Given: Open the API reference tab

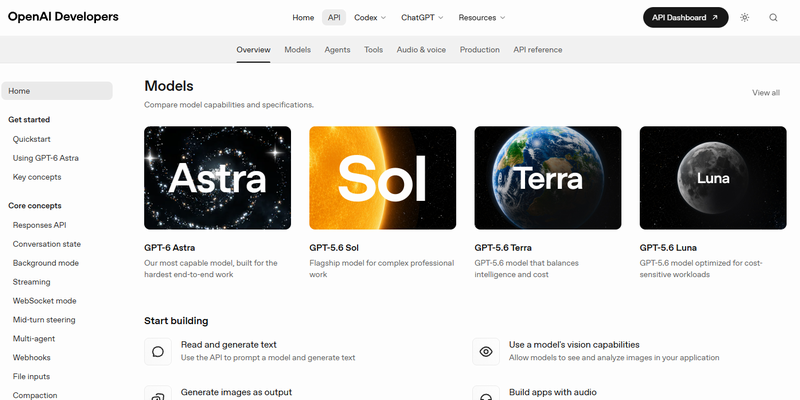Looking at the screenshot, I should (x=538, y=49).
